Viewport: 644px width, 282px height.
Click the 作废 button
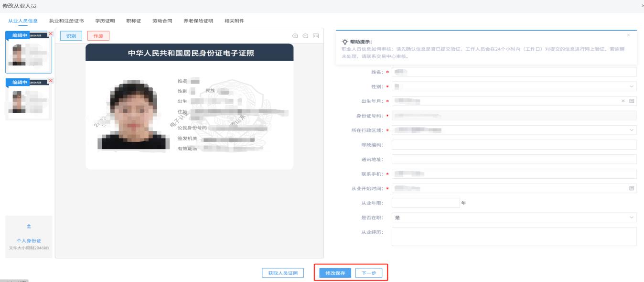98,36
